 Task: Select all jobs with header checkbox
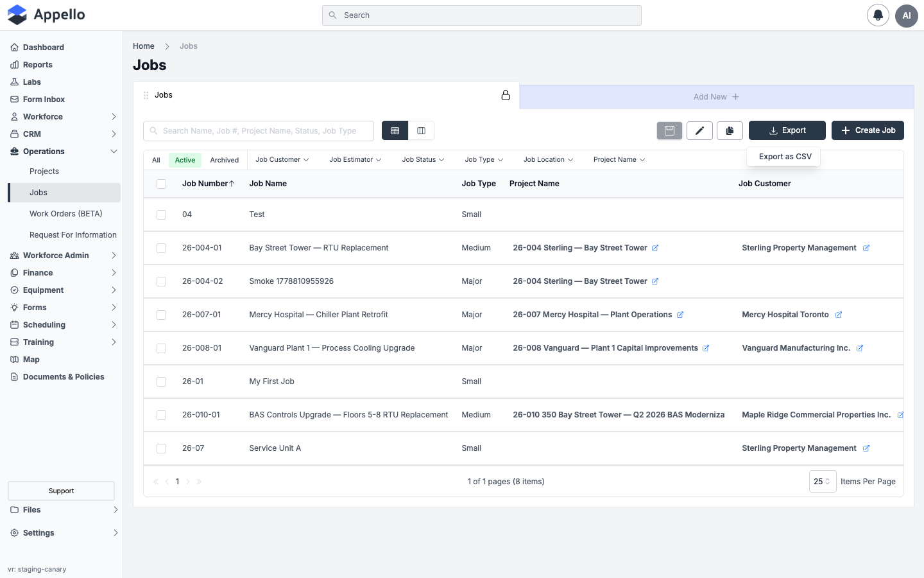pyautogui.click(x=162, y=184)
